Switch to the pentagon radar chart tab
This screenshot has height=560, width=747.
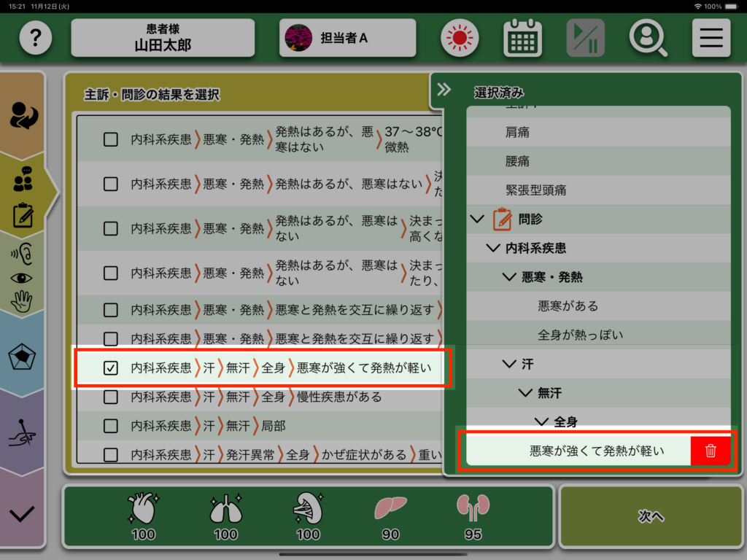pos(23,357)
